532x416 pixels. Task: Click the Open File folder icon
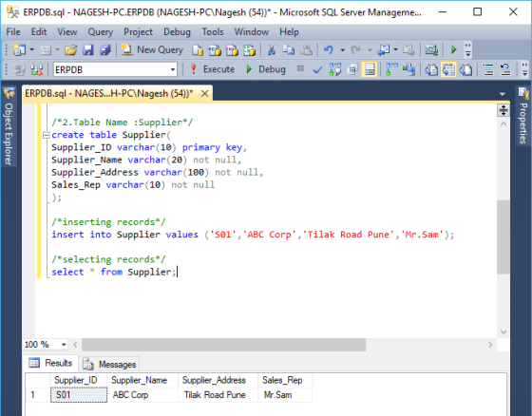71,50
